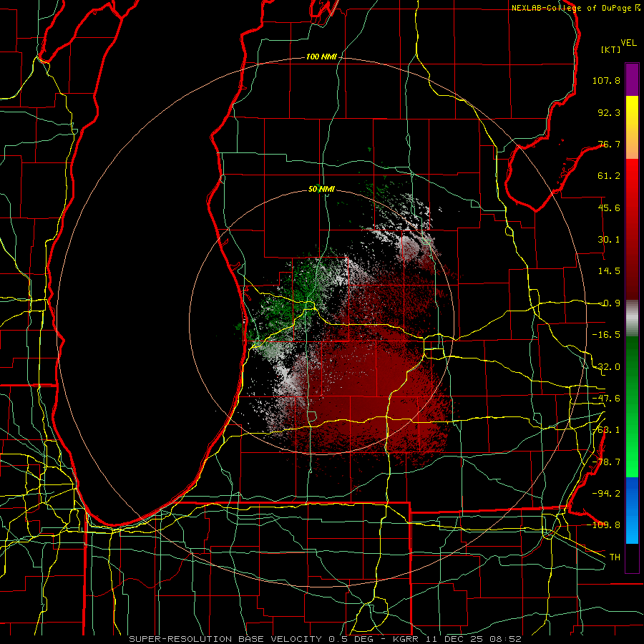Click the 100 NMI range ring label
The height and width of the screenshot is (644, 644).
pos(321,57)
